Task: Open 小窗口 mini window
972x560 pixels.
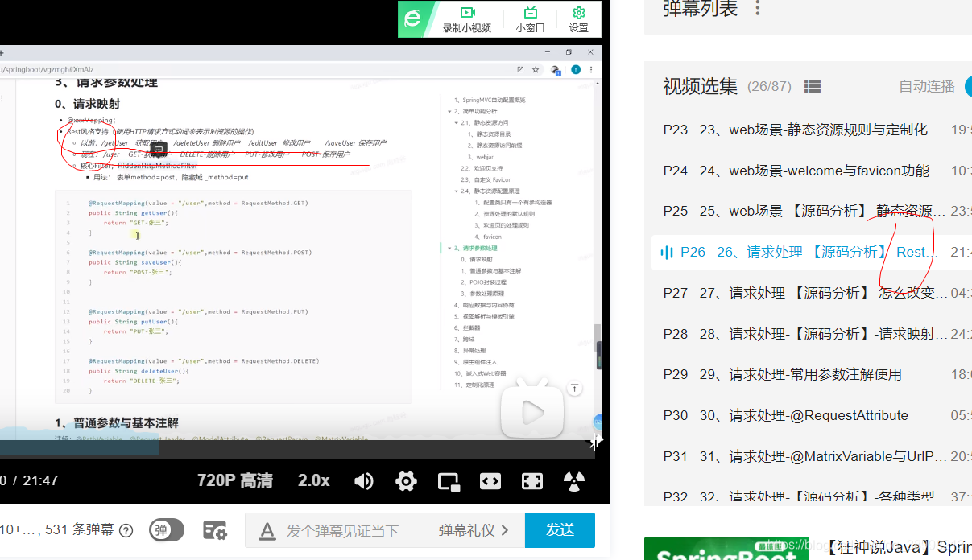Action: pos(530,19)
